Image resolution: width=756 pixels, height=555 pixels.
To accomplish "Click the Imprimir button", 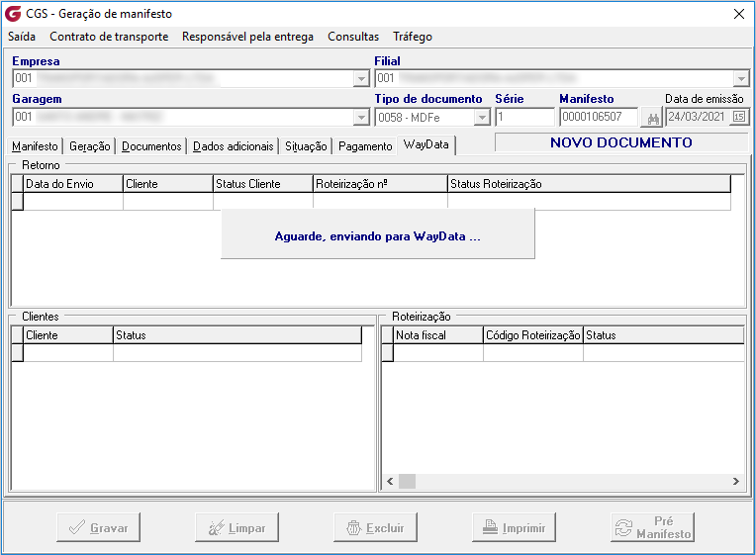I will 514,527.
